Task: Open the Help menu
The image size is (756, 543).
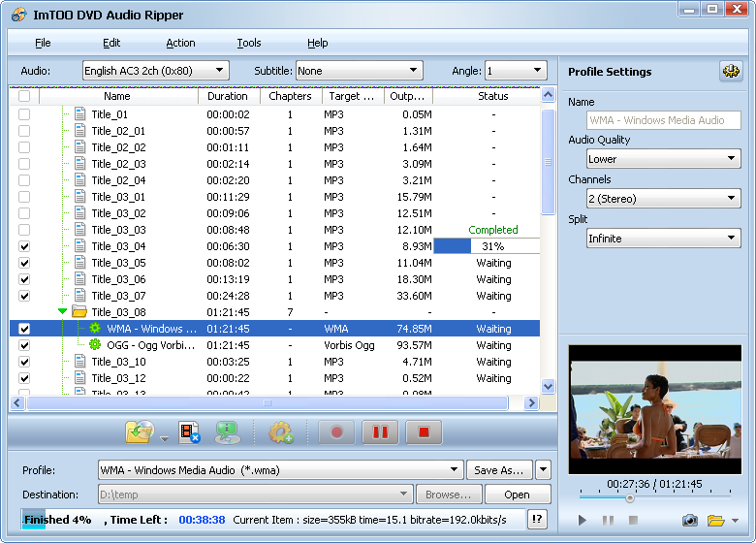Action: [x=318, y=43]
